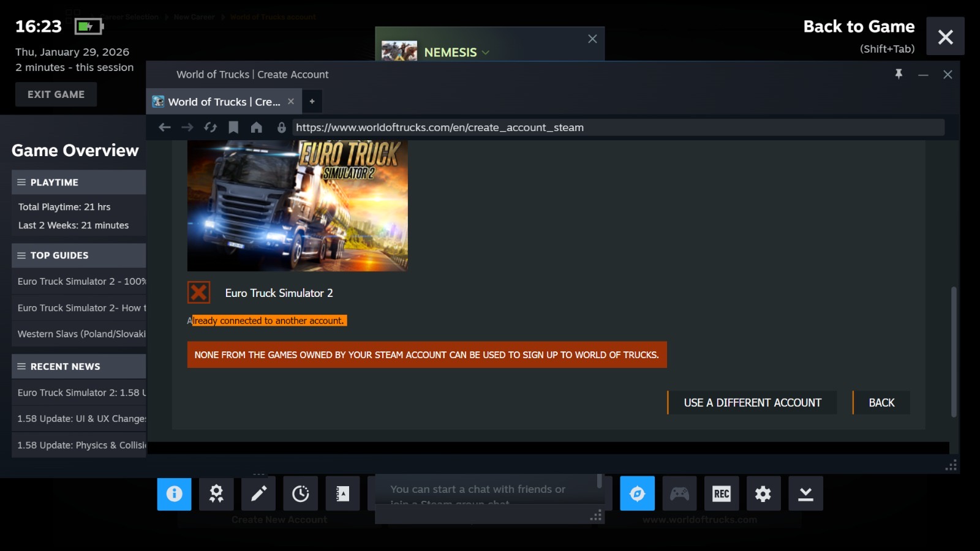Click USE A DIFFERENT ACCOUNT
This screenshot has width=980, height=551.
(752, 402)
